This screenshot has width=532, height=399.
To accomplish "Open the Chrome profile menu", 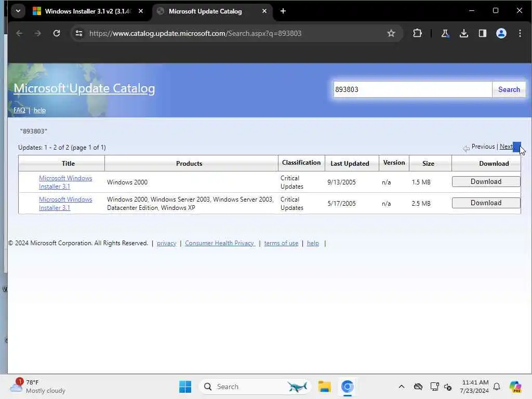I will 501,33.
